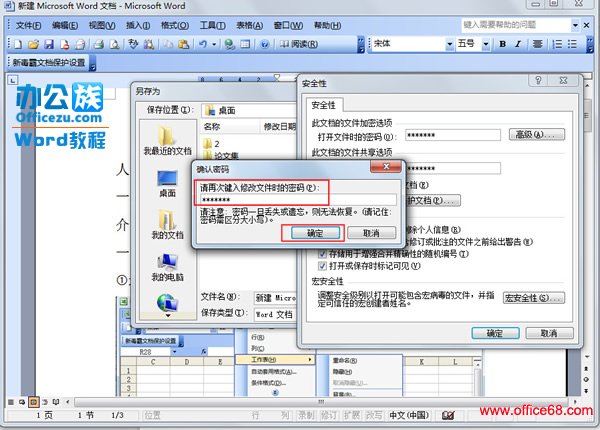The image size is (600, 430).
Task: Open the 插入(I) menu
Action: coord(138,26)
